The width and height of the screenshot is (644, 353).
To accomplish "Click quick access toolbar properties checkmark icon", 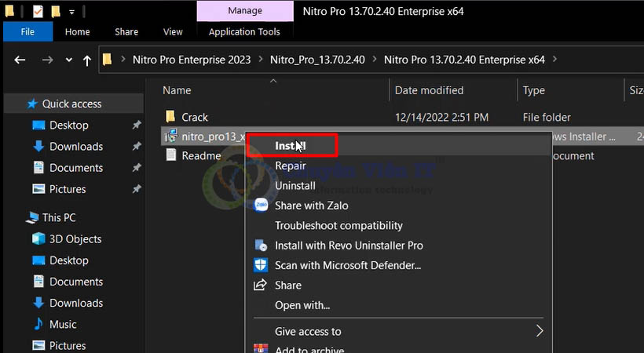I will click(38, 12).
